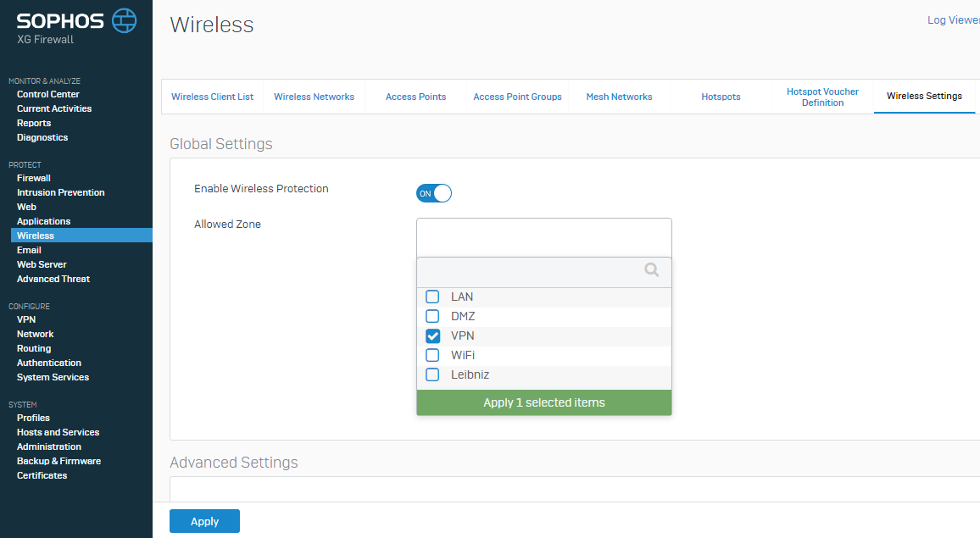
Task: Open the Mesh Networks tab
Action: [x=619, y=97]
